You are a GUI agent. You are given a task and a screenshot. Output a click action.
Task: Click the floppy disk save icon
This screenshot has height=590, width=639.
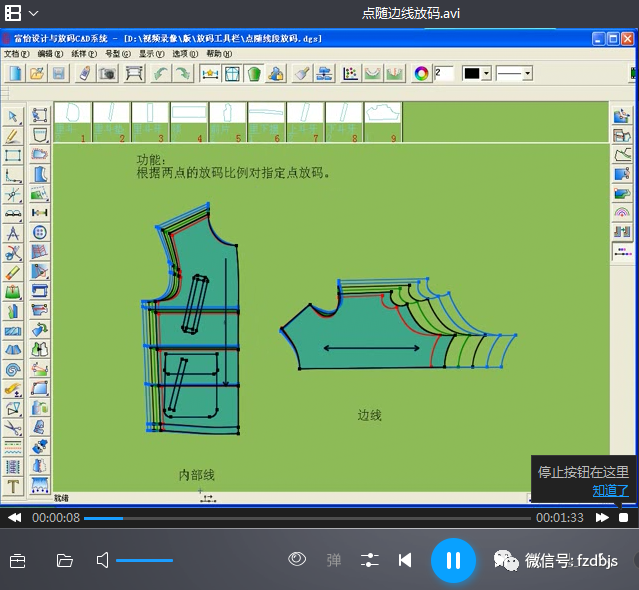(59, 74)
